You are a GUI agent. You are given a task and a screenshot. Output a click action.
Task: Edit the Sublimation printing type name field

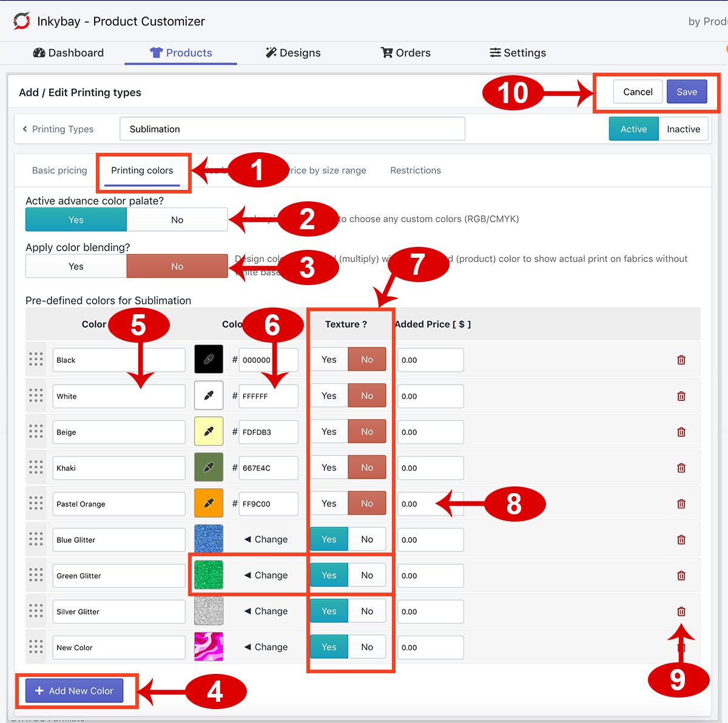tap(292, 129)
